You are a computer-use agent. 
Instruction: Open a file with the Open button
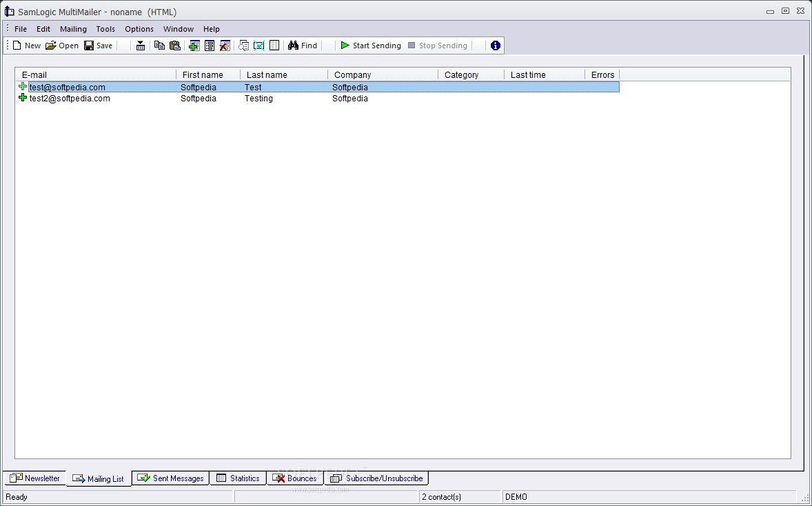click(x=61, y=45)
